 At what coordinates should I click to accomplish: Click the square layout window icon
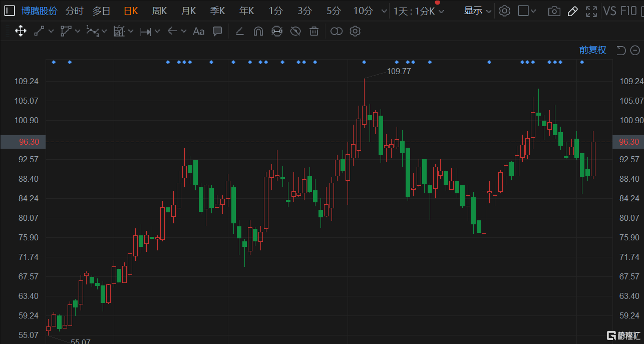pyautogui.click(x=523, y=11)
